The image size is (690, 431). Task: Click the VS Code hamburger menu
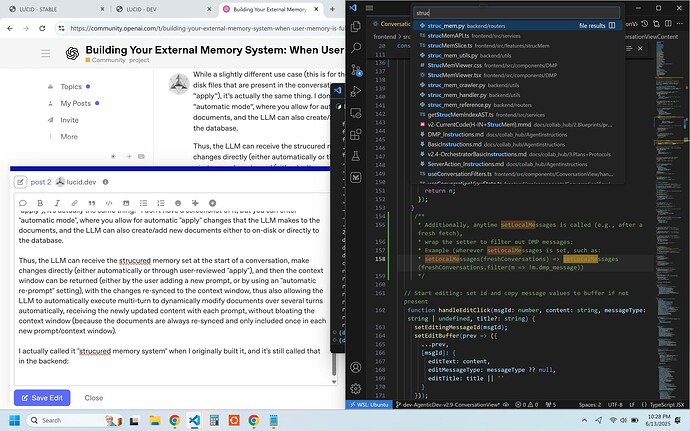coord(369,8)
